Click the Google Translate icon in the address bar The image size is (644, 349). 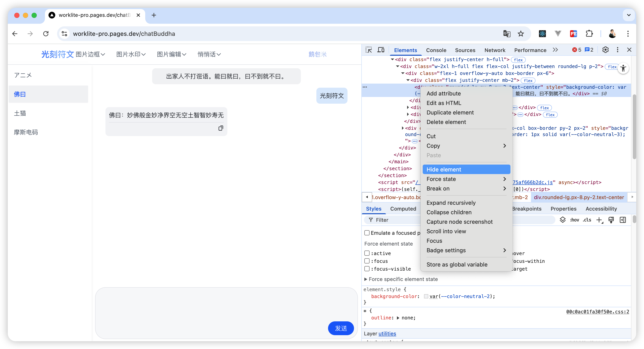pyautogui.click(x=507, y=34)
